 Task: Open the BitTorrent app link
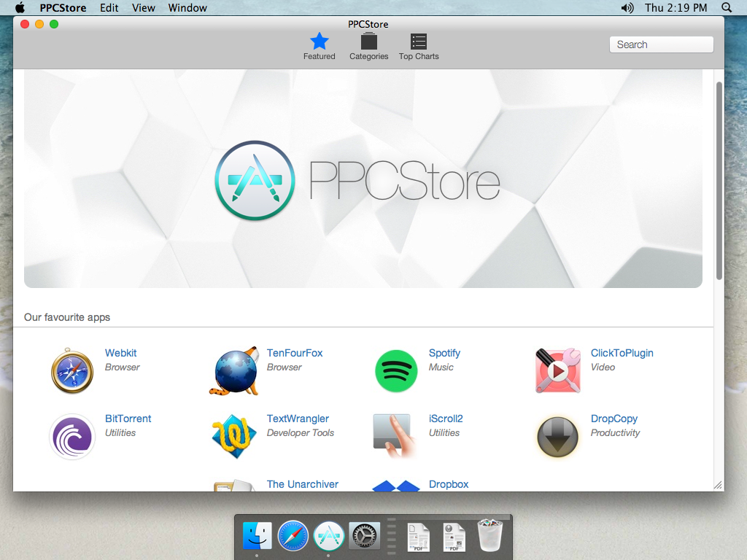click(x=128, y=419)
